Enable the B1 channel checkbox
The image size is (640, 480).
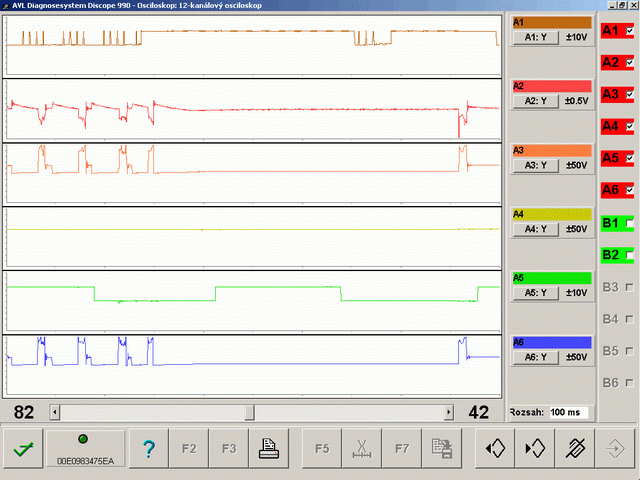coord(630,223)
